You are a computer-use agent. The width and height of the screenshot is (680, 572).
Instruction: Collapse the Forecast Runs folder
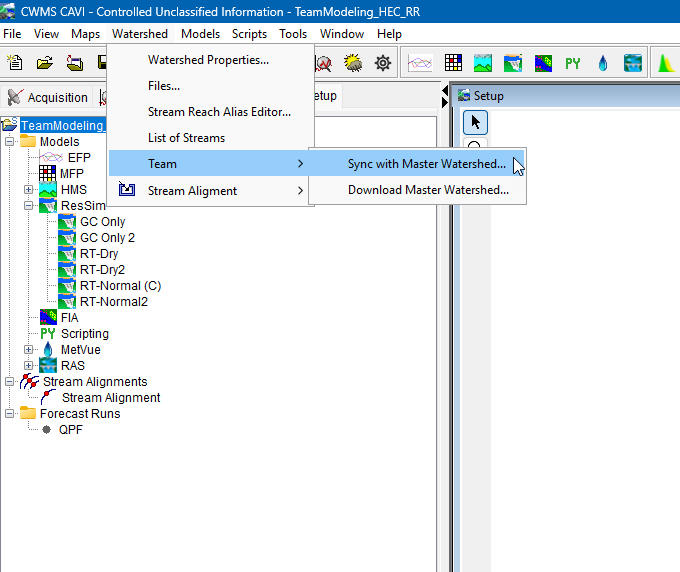point(10,414)
